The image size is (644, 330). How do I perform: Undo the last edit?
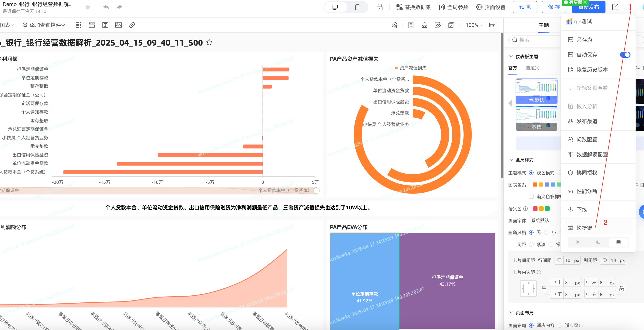coord(106,7)
